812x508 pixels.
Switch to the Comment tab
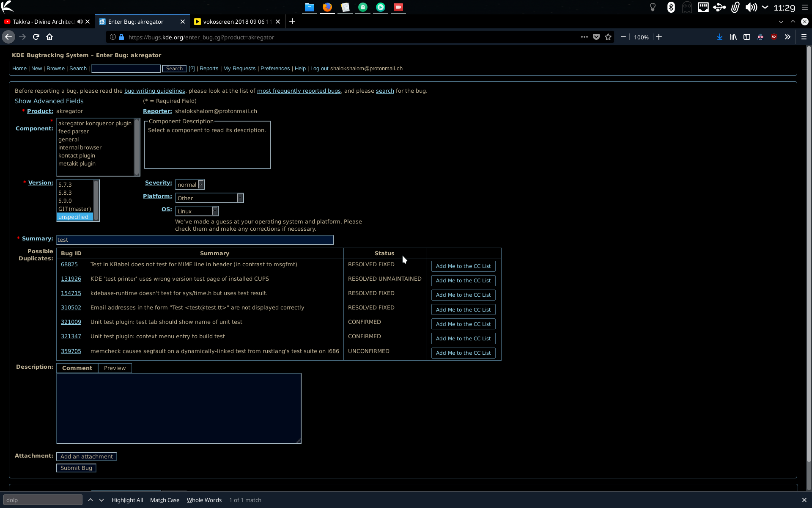pyautogui.click(x=77, y=368)
